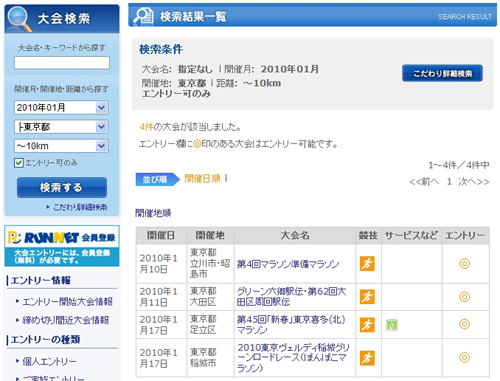Screen dimensions: 500x381
Task: Click running icon for グリーン六郷駅伝 row
Action: [367, 297]
